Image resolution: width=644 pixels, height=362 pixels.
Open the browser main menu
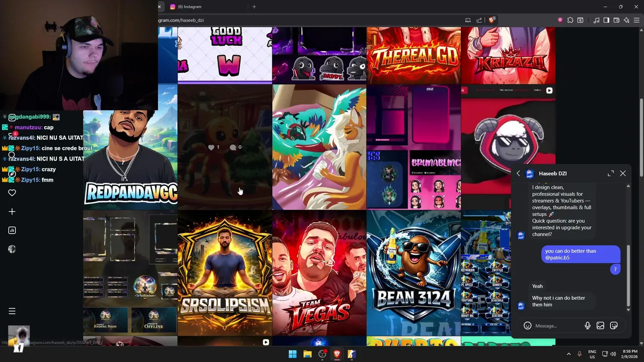pyautogui.click(x=637, y=20)
